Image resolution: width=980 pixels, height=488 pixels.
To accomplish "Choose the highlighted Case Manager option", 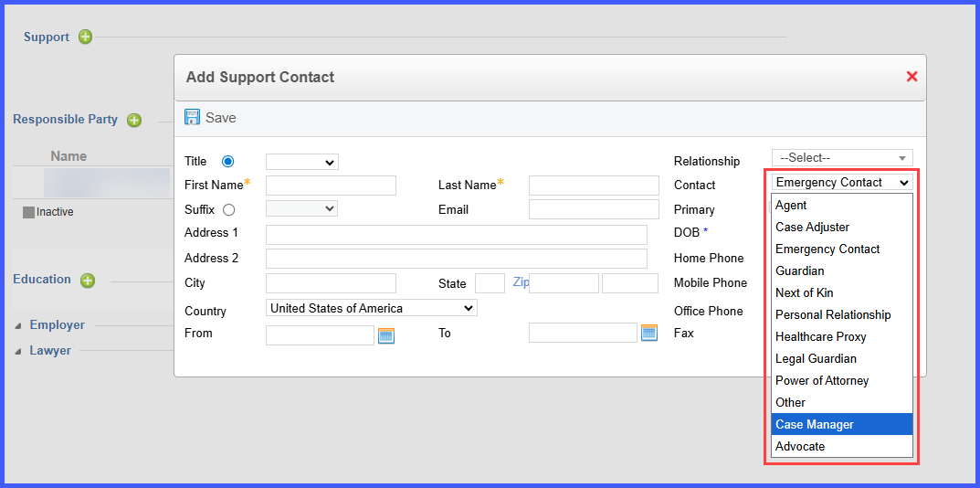I will 842,424.
